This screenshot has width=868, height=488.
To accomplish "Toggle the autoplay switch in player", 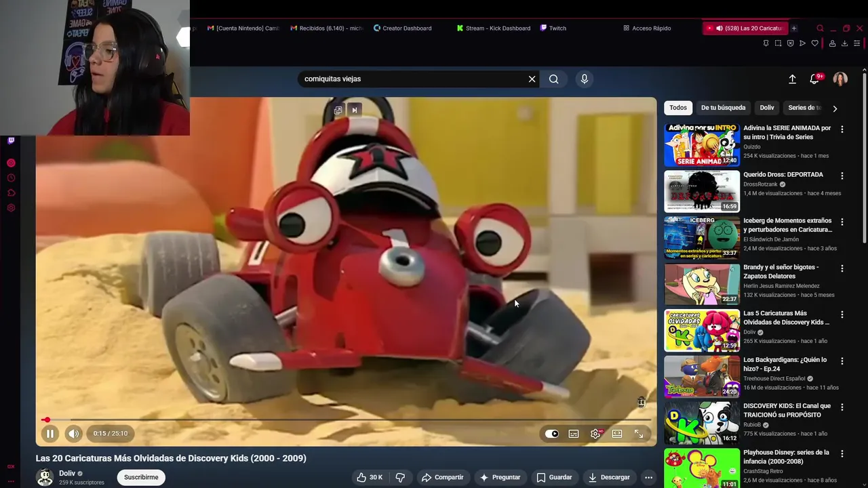I will [x=552, y=434].
